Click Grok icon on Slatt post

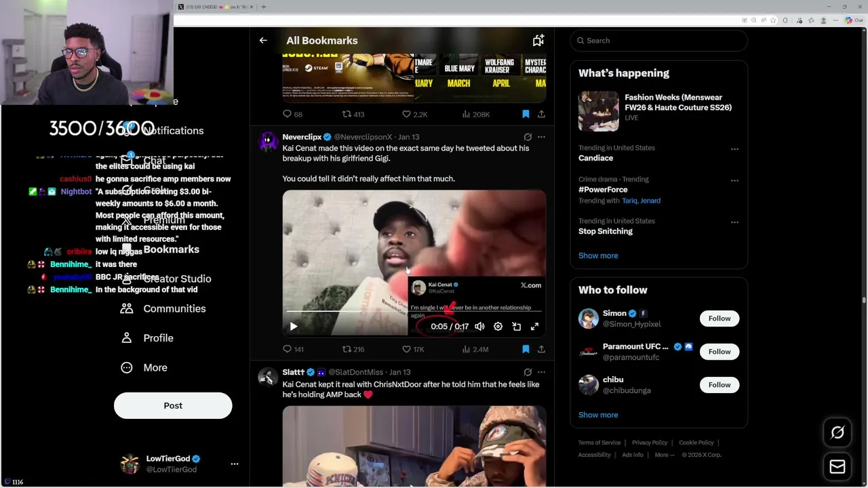tap(528, 372)
